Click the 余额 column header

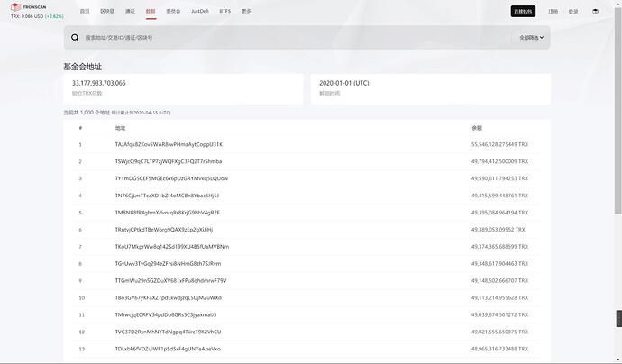click(x=477, y=128)
